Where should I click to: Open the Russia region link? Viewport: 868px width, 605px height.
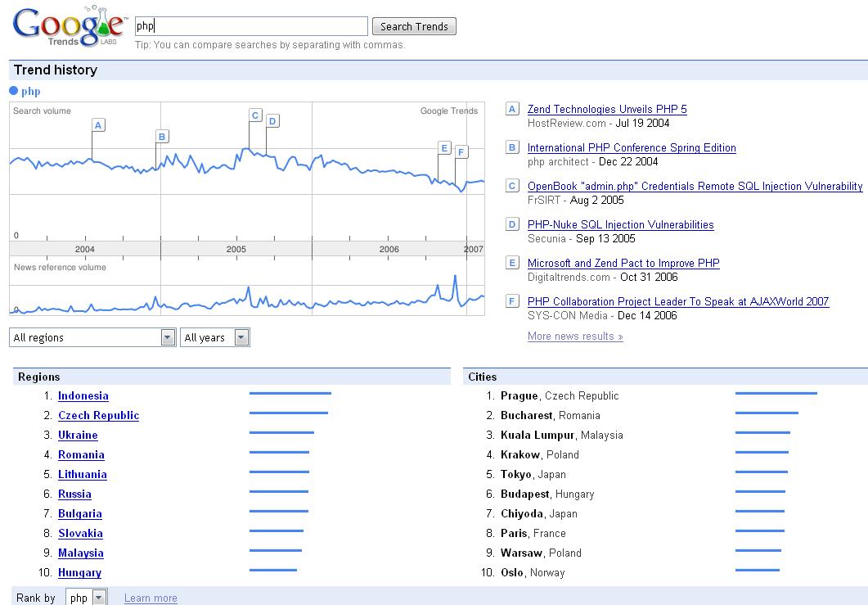(x=74, y=494)
